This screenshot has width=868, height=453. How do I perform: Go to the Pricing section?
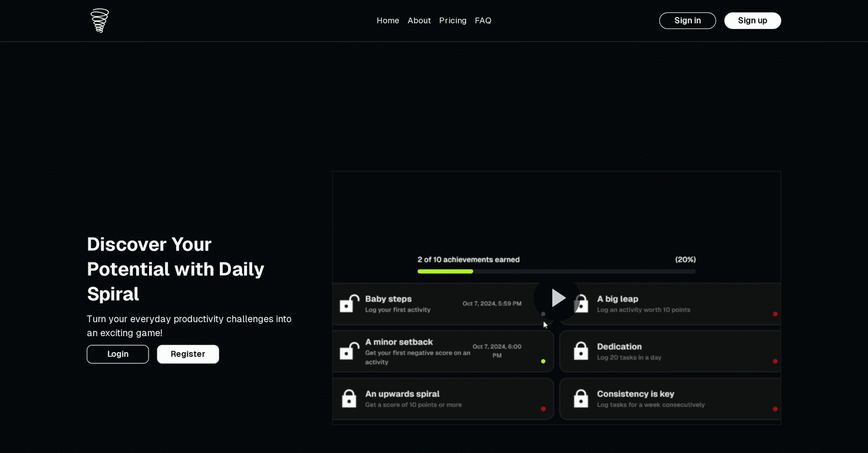click(453, 20)
